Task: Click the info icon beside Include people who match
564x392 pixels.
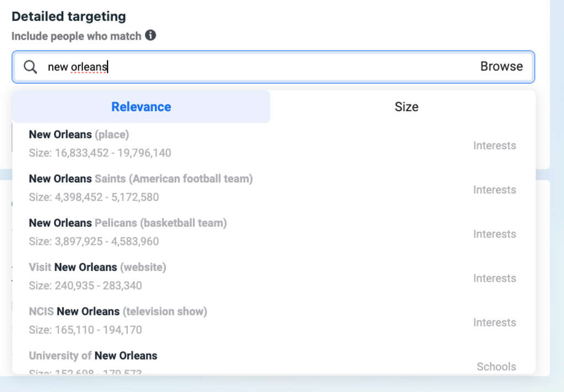Action: tap(150, 36)
